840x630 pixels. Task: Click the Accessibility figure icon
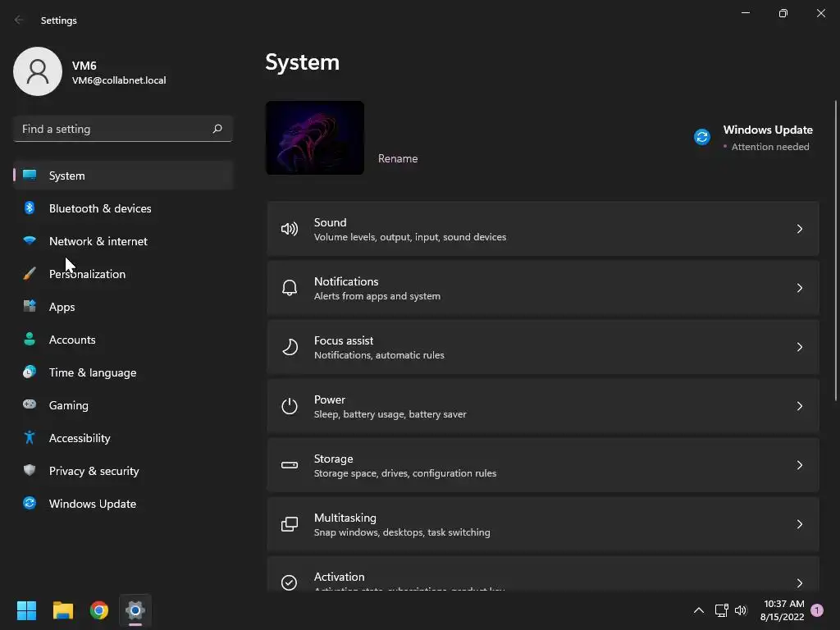pos(30,438)
